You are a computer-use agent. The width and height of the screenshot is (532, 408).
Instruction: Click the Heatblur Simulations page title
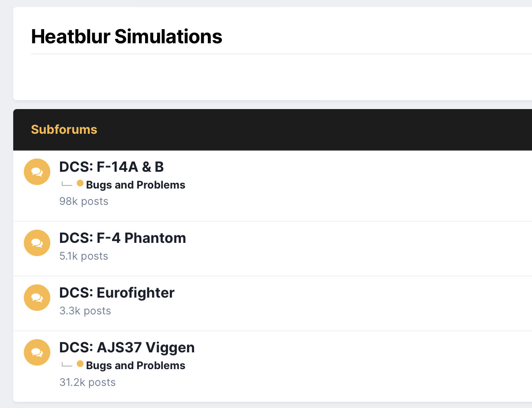point(127,36)
